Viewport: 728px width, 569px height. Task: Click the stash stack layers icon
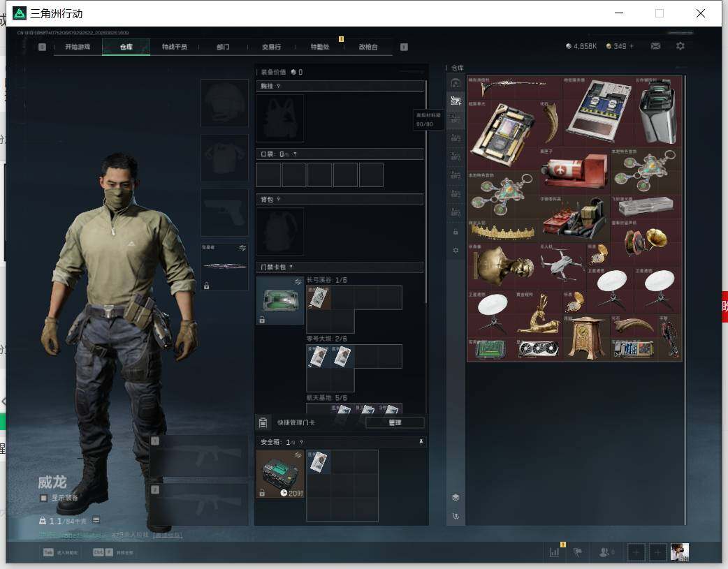(x=456, y=498)
